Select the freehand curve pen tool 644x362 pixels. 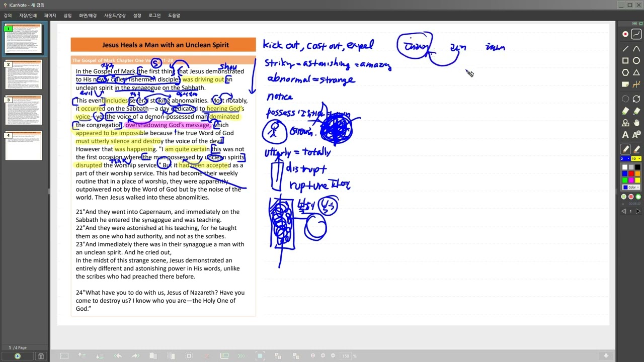click(x=636, y=34)
